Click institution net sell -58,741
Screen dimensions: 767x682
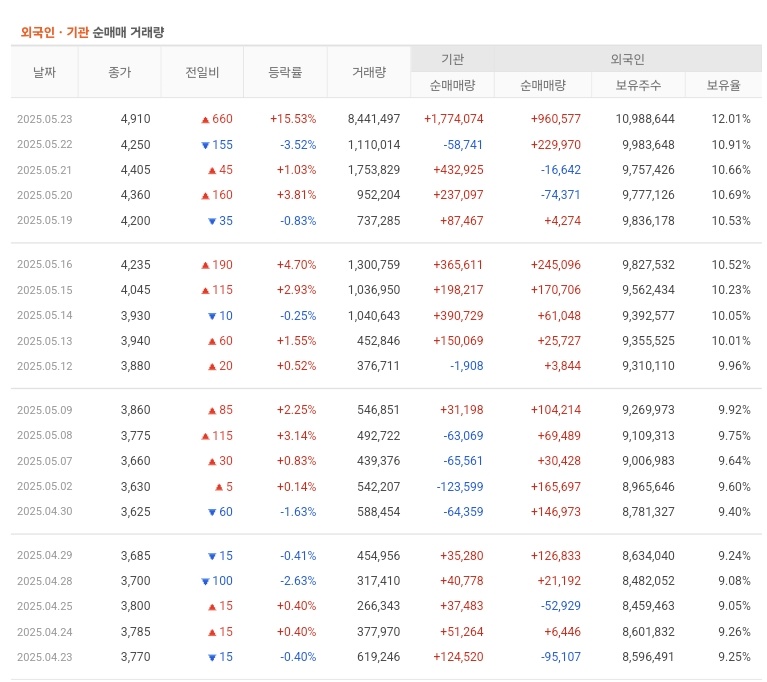(463, 145)
